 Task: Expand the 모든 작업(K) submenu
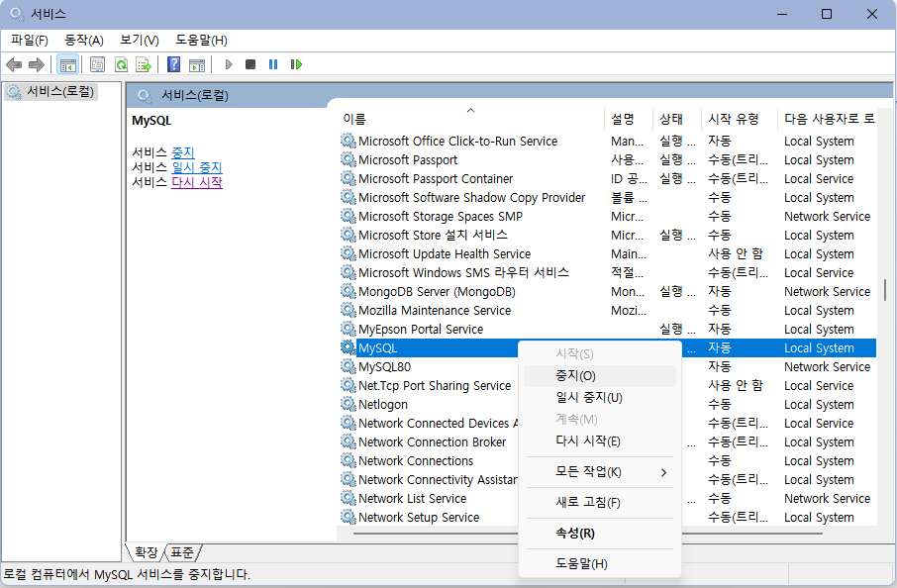point(600,472)
